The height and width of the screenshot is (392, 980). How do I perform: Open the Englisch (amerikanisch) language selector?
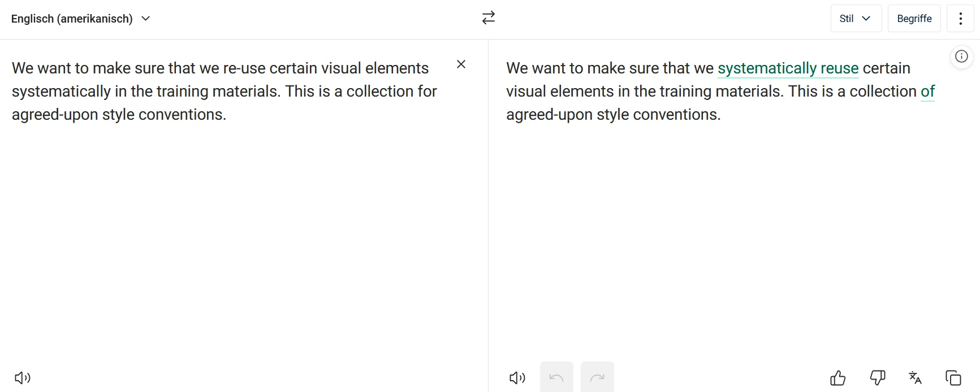point(72,18)
